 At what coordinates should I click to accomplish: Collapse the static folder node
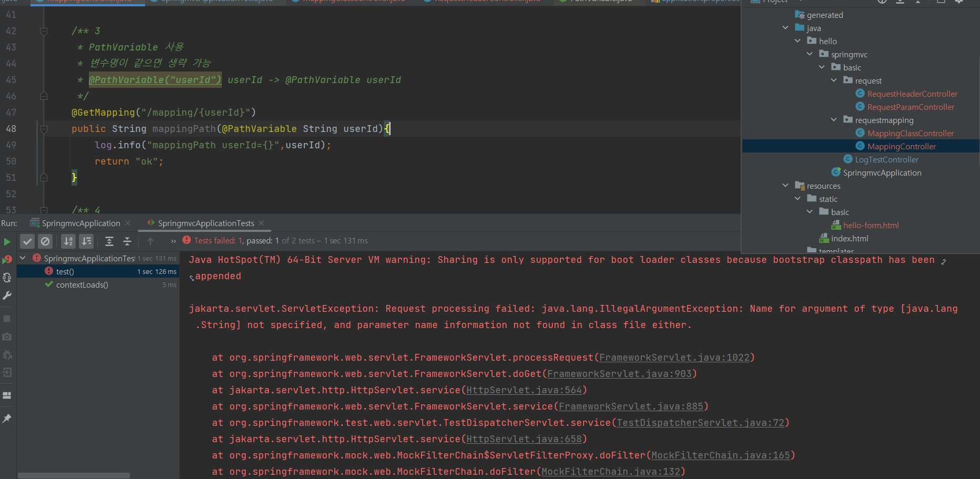(798, 199)
